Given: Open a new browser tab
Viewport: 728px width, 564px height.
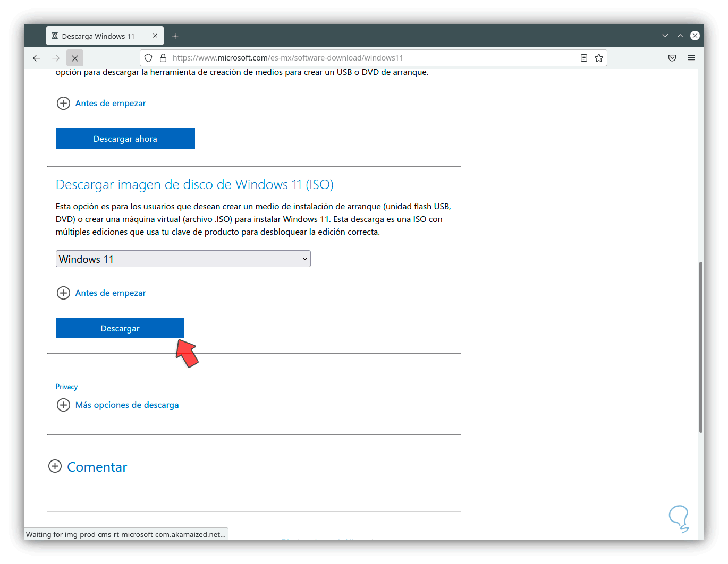Looking at the screenshot, I should pos(175,36).
